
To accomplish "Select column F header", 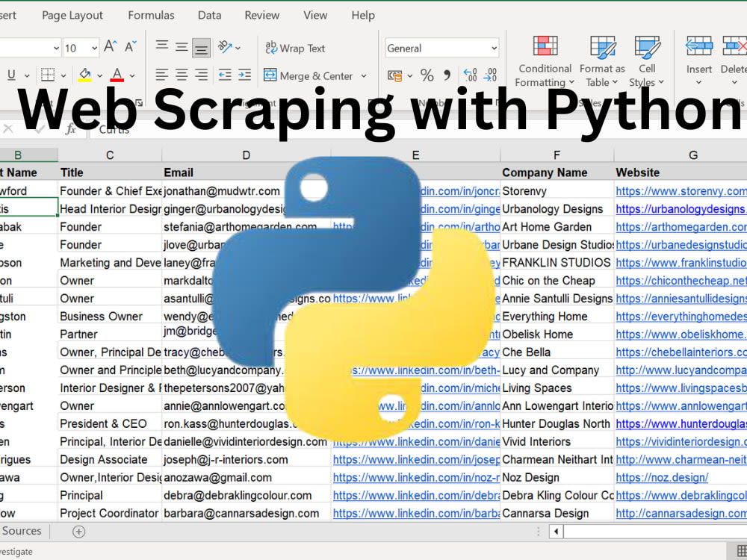I will coord(557,155).
